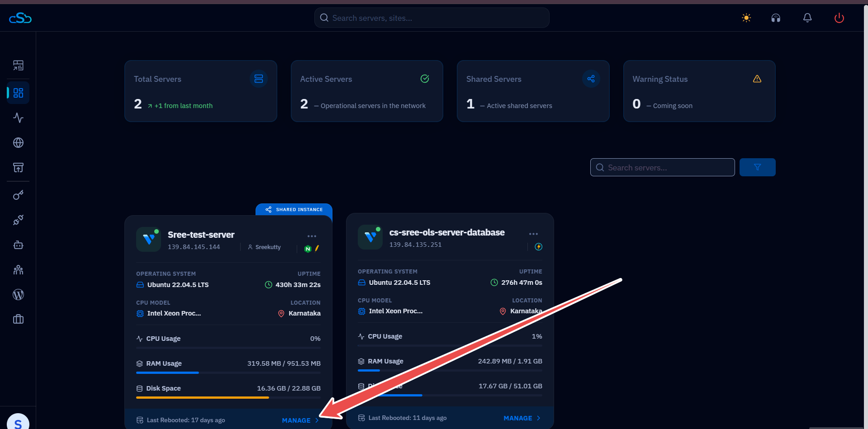Screen dimensions: 868x429
Task: Click Karnataka location on Sree-test-server
Action: (x=304, y=313)
